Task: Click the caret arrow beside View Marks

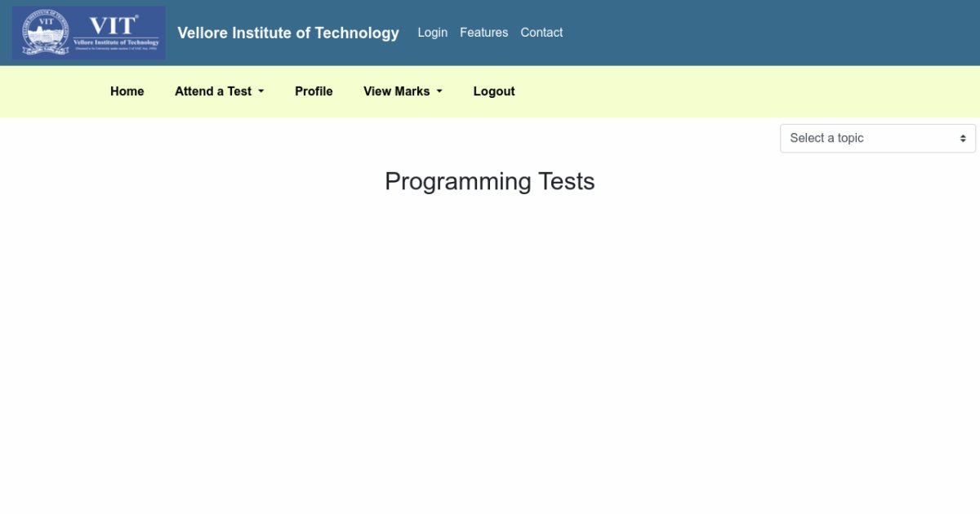Action: pyautogui.click(x=439, y=91)
